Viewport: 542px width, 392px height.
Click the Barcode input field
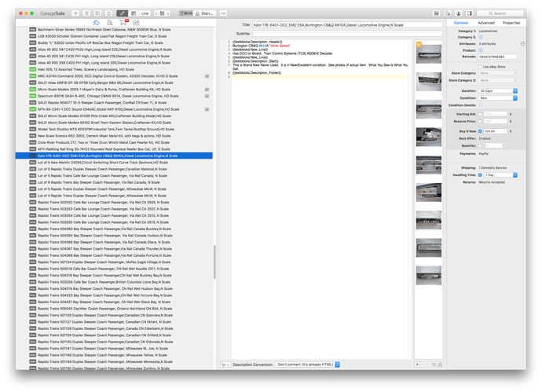(x=497, y=57)
